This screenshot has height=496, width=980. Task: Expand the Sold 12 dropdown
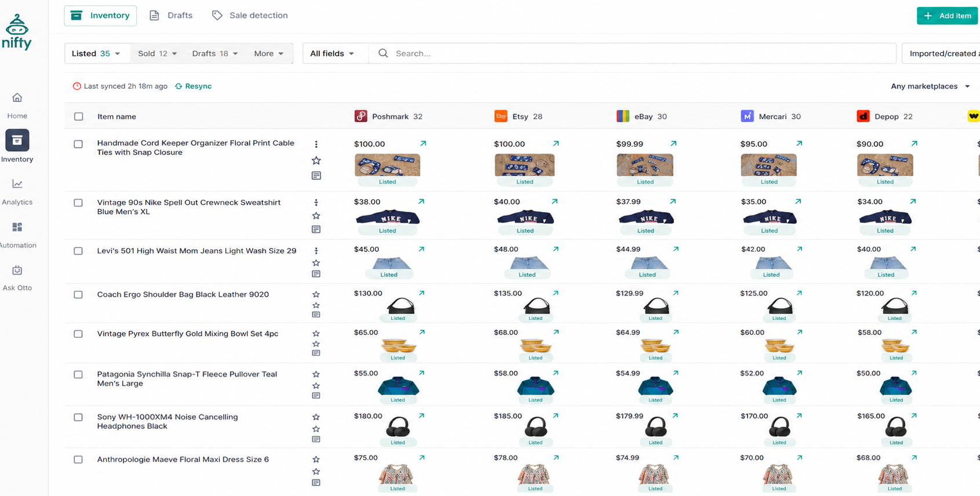coord(158,53)
